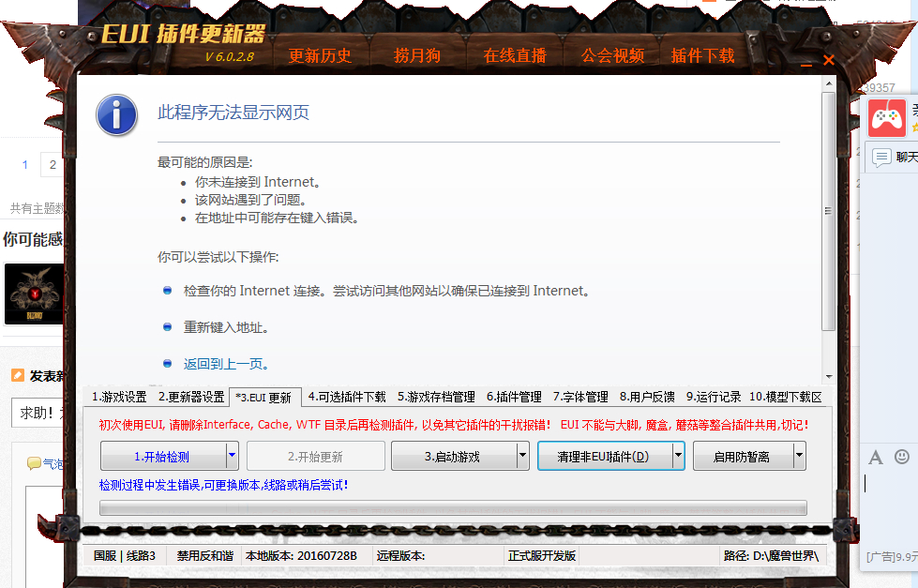Expand the 清理非EUI插件 dropdown arrow
The width and height of the screenshot is (918, 588).
click(x=679, y=456)
